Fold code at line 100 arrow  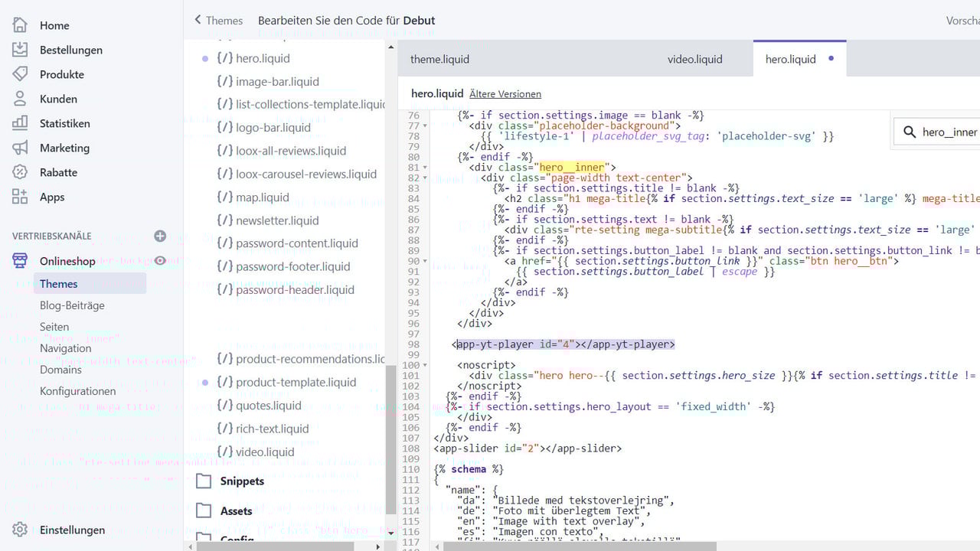point(425,365)
